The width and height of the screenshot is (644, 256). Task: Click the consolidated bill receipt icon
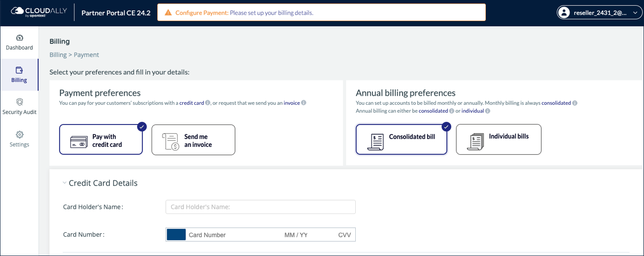[x=375, y=141]
